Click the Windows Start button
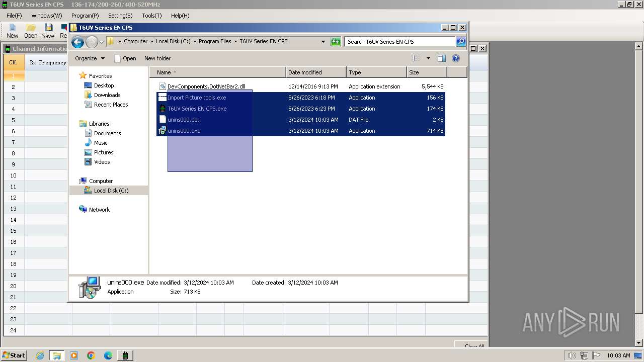Image resolution: width=644 pixels, height=362 pixels. click(14, 355)
